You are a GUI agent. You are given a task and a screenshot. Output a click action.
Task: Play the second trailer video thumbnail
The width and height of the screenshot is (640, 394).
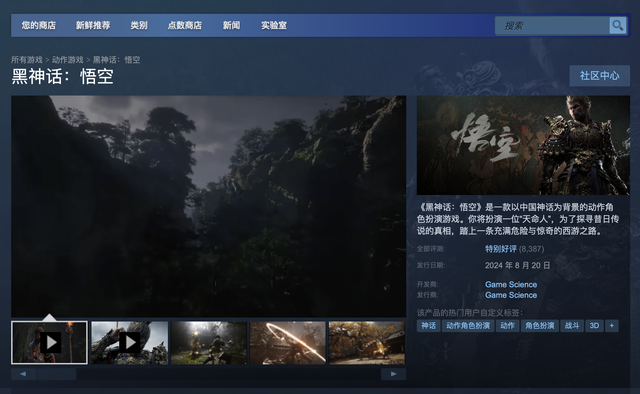pyautogui.click(x=129, y=343)
